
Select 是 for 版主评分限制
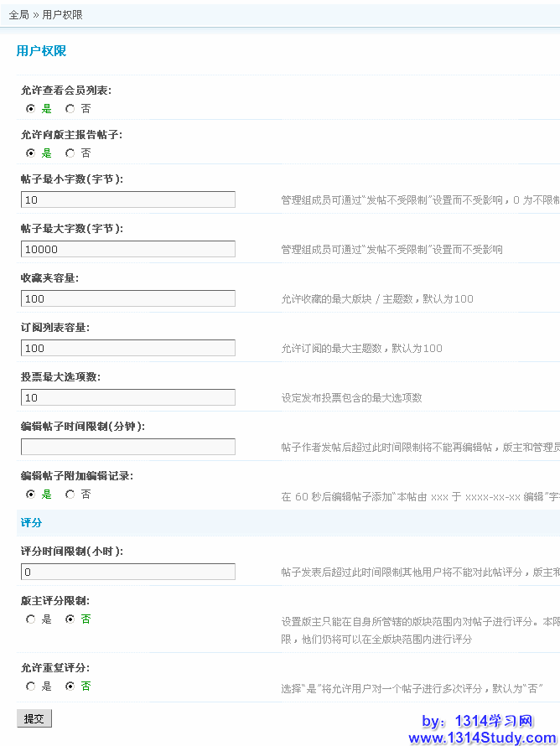pos(31,619)
